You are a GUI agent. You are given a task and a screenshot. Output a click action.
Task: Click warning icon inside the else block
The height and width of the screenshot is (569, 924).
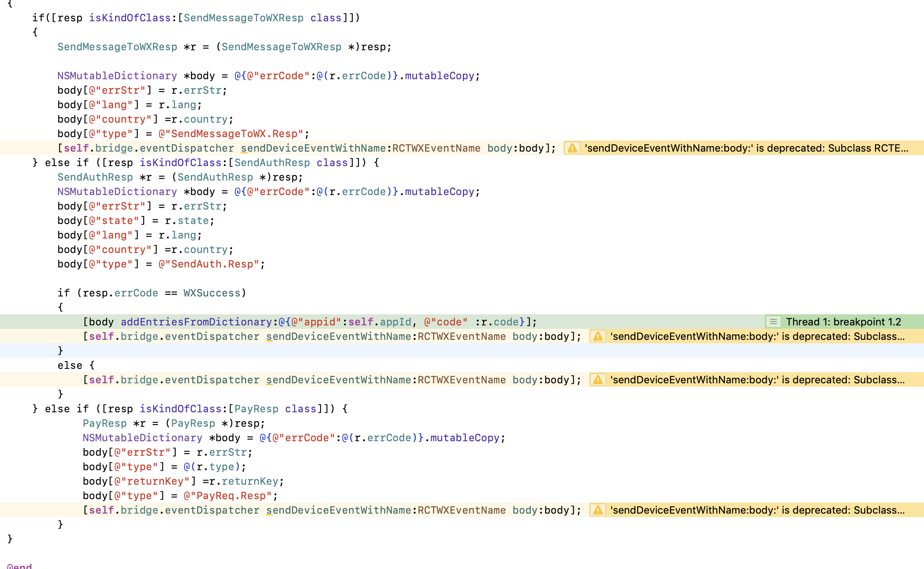tap(598, 380)
